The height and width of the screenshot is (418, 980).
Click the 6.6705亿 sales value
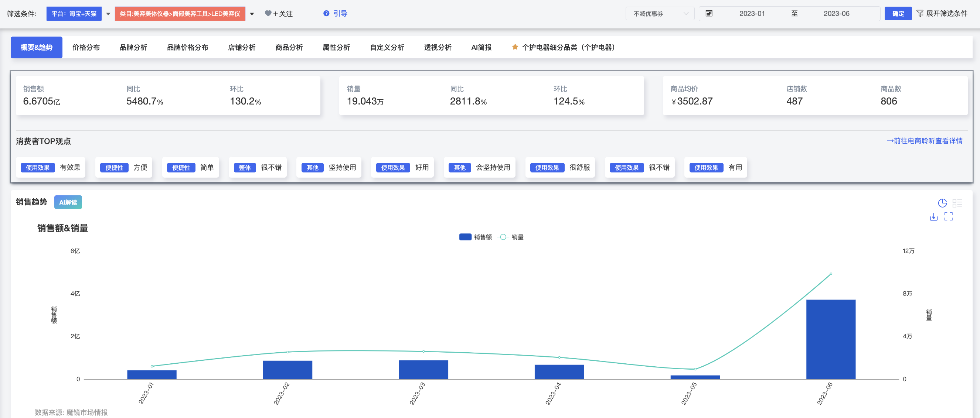pos(41,102)
